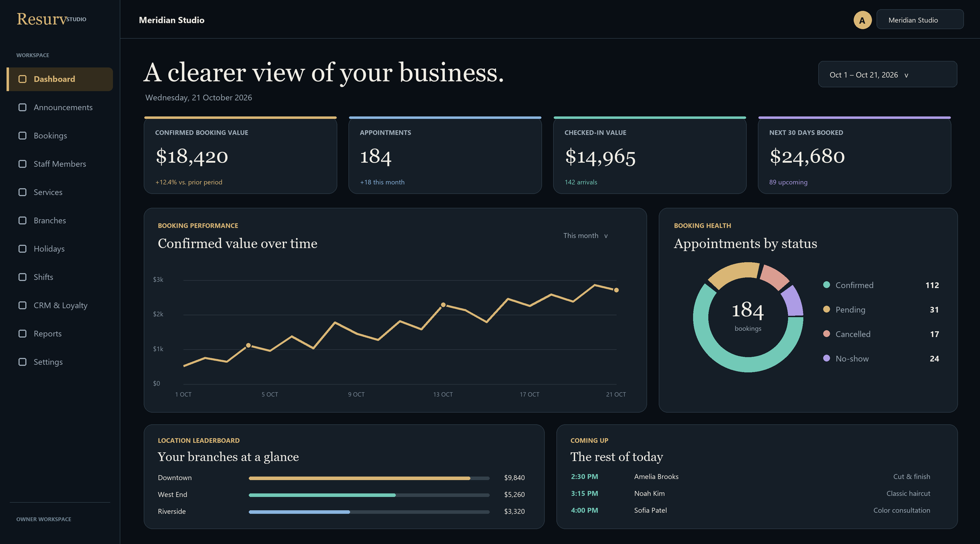The width and height of the screenshot is (980, 544).
Task: Open the Confirmed Booking Value card
Action: 241,155
